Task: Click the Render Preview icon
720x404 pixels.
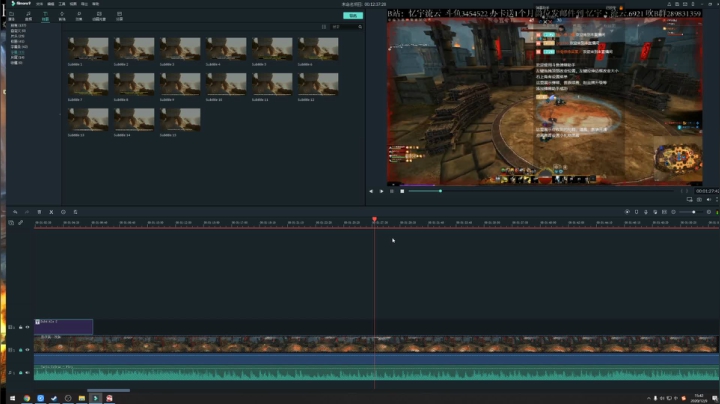Action: 627,212
